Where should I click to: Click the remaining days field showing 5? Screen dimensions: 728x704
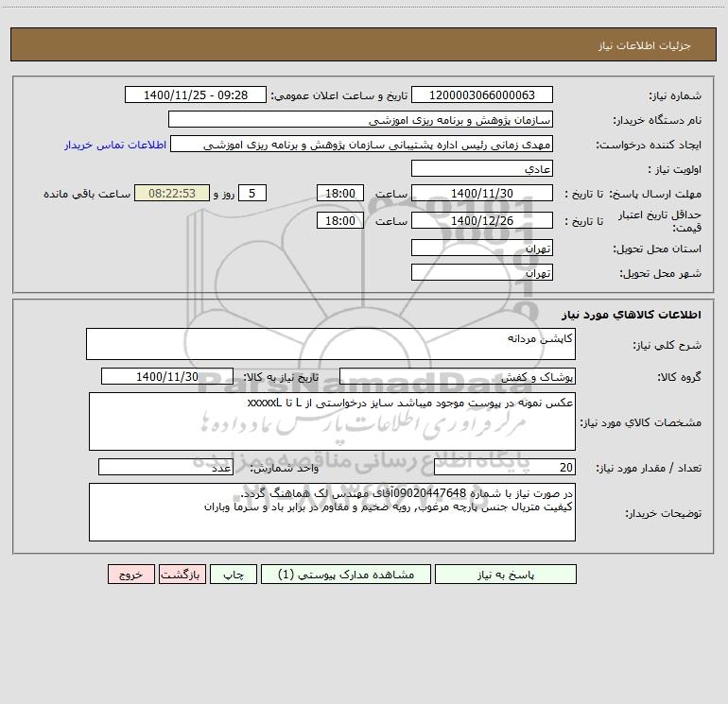pyautogui.click(x=252, y=193)
